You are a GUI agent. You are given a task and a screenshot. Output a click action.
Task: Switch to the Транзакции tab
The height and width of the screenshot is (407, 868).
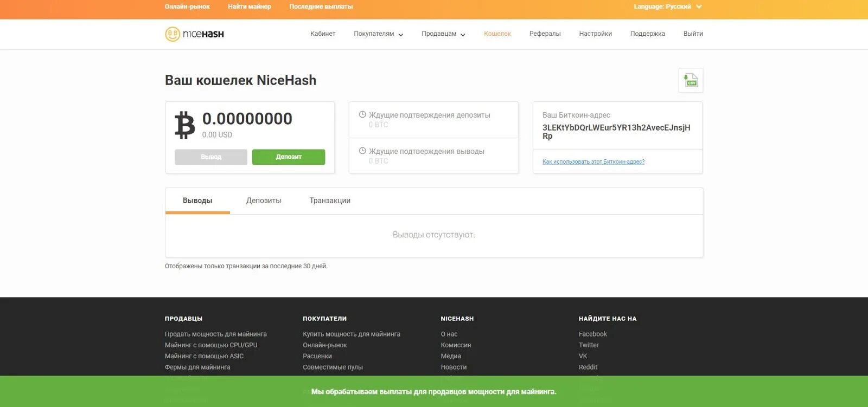tap(330, 201)
